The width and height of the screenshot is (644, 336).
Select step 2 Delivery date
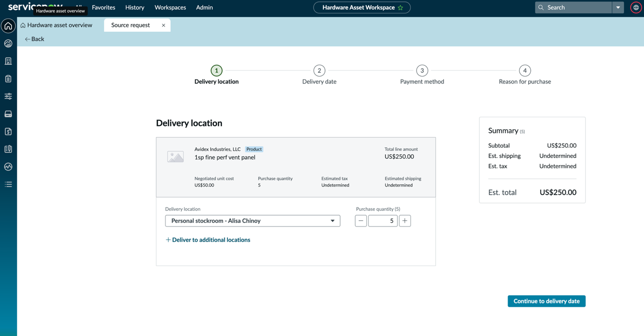(x=319, y=75)
